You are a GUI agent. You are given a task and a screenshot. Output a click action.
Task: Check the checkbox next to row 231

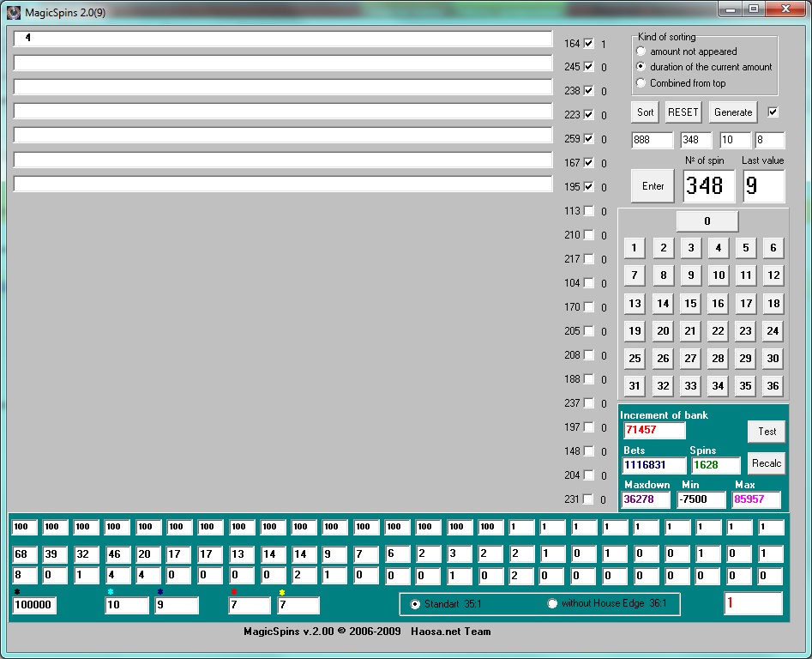click(589, 499)
